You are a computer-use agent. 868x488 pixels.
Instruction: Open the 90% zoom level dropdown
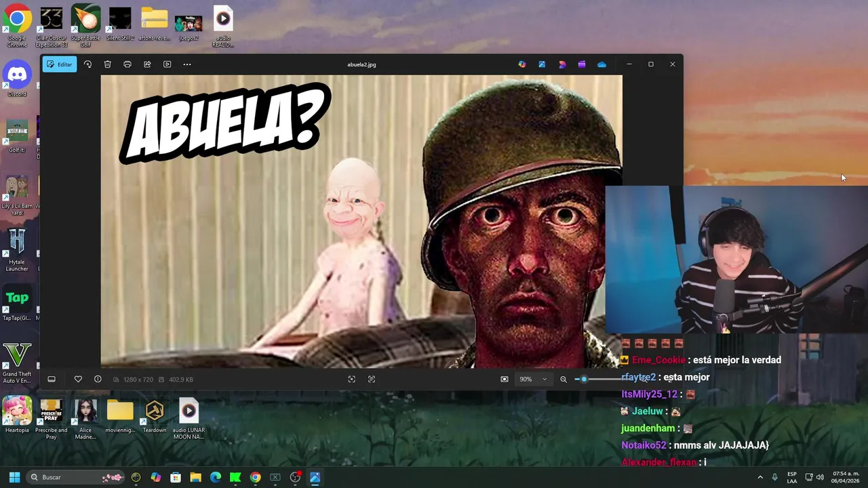(533, 380)
